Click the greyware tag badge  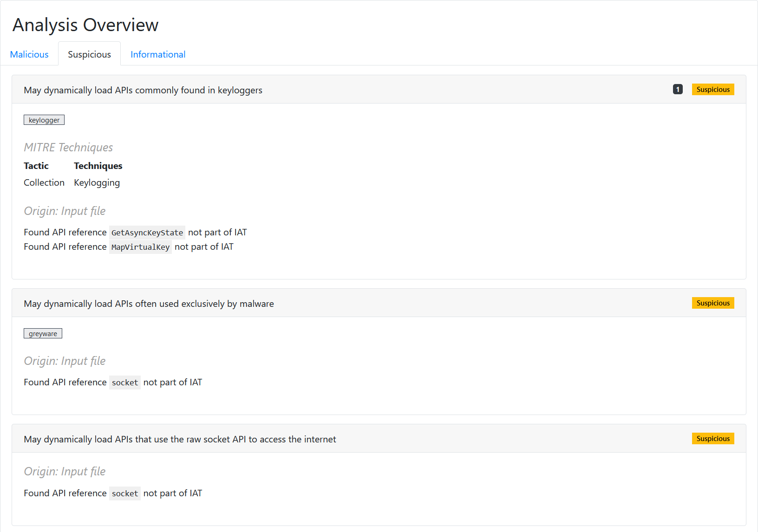pyautogui.click(x=43, y=333)
